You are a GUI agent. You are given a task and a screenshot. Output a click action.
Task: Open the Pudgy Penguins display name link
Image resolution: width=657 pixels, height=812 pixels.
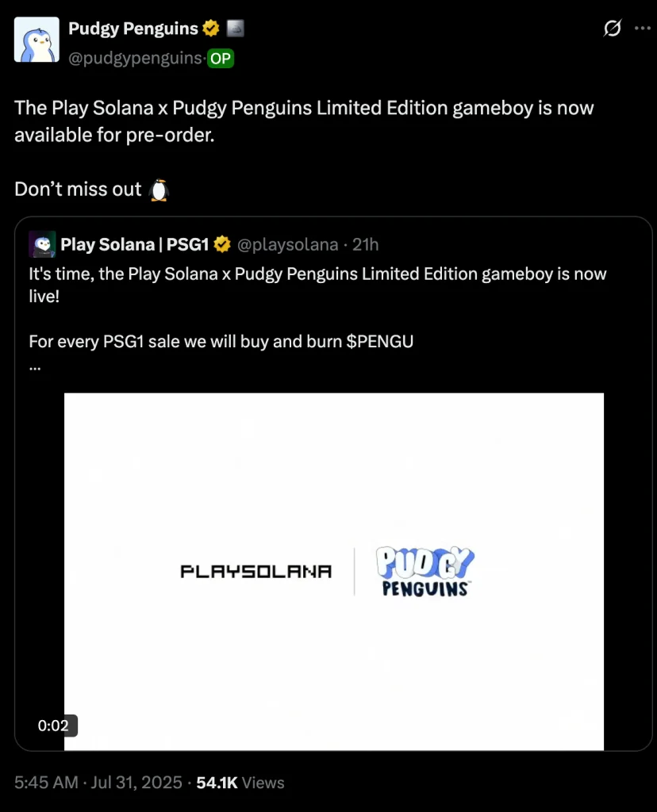(x=133, y=29)
